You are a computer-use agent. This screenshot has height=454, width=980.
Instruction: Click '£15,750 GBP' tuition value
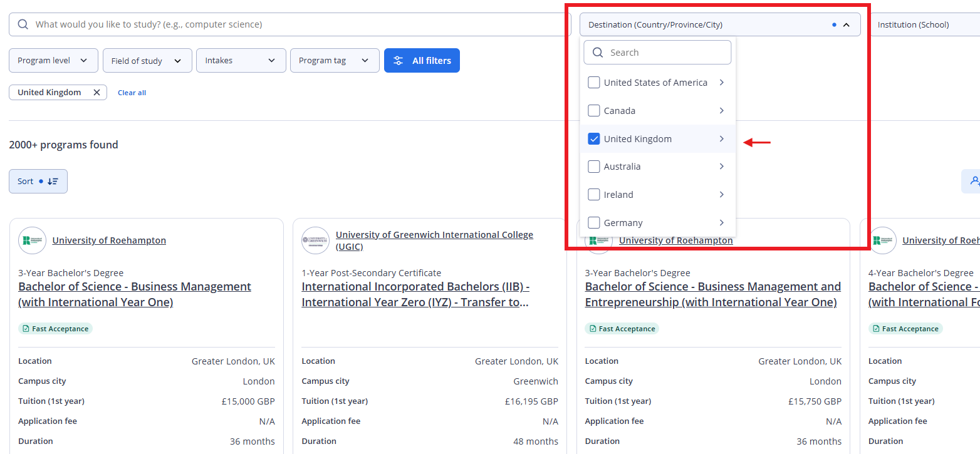(815, 401)
